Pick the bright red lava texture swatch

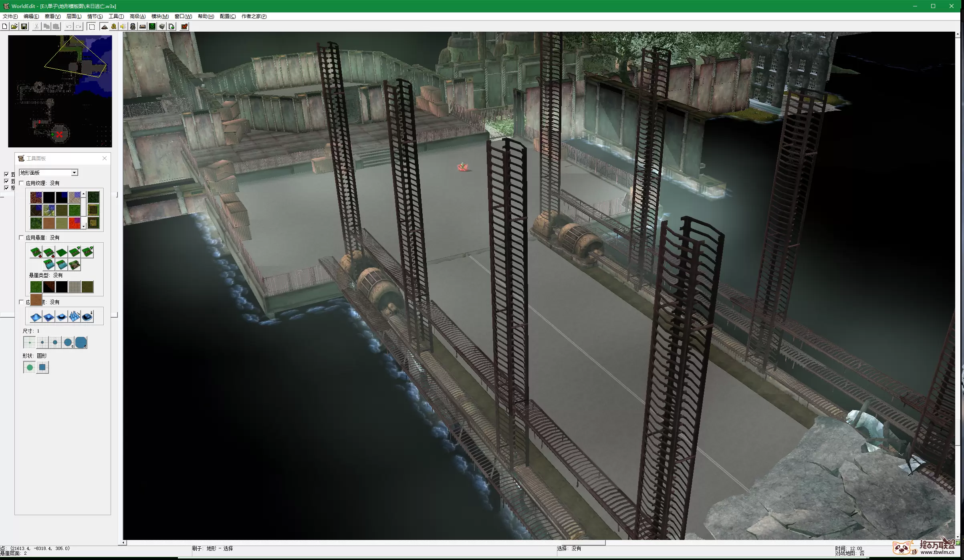(74, 223)
